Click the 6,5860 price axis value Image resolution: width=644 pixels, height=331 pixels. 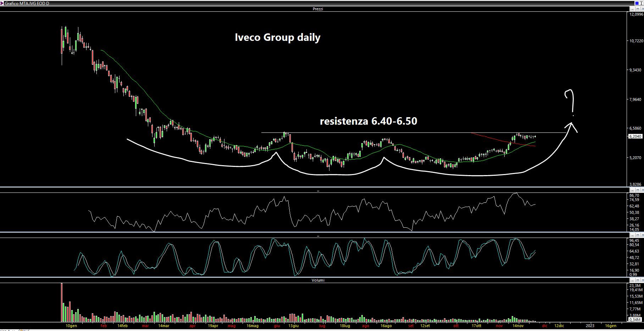click(635, 128)
